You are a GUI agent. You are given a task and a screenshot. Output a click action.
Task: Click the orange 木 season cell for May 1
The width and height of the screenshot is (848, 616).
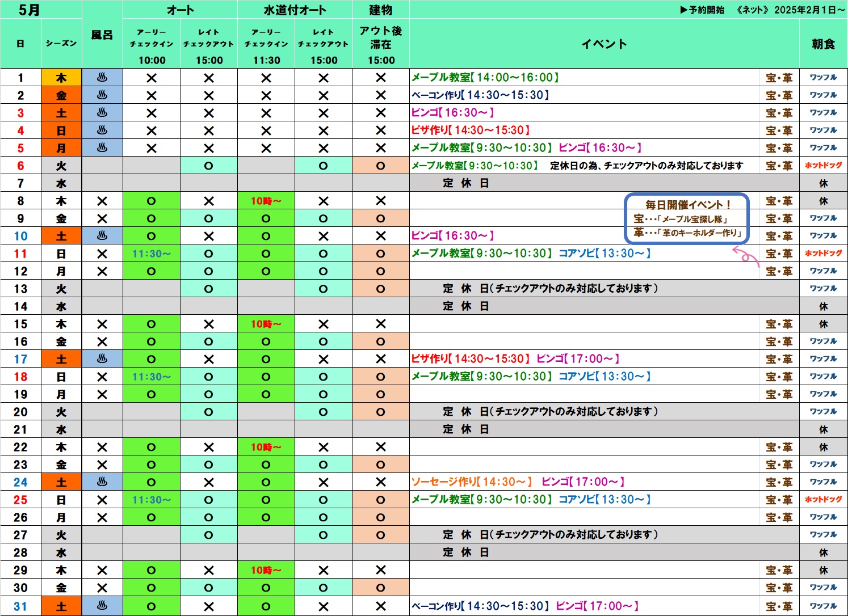tap(61, 78)
